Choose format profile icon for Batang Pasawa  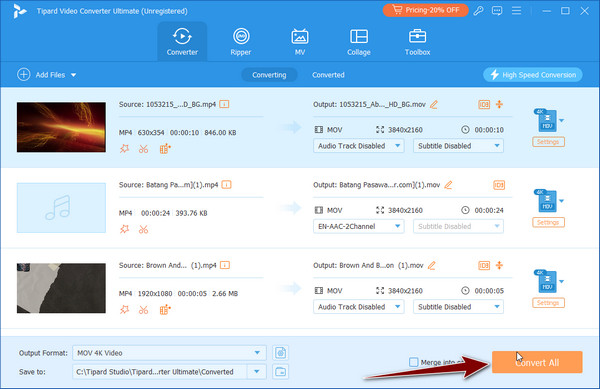tap(546, 201)
